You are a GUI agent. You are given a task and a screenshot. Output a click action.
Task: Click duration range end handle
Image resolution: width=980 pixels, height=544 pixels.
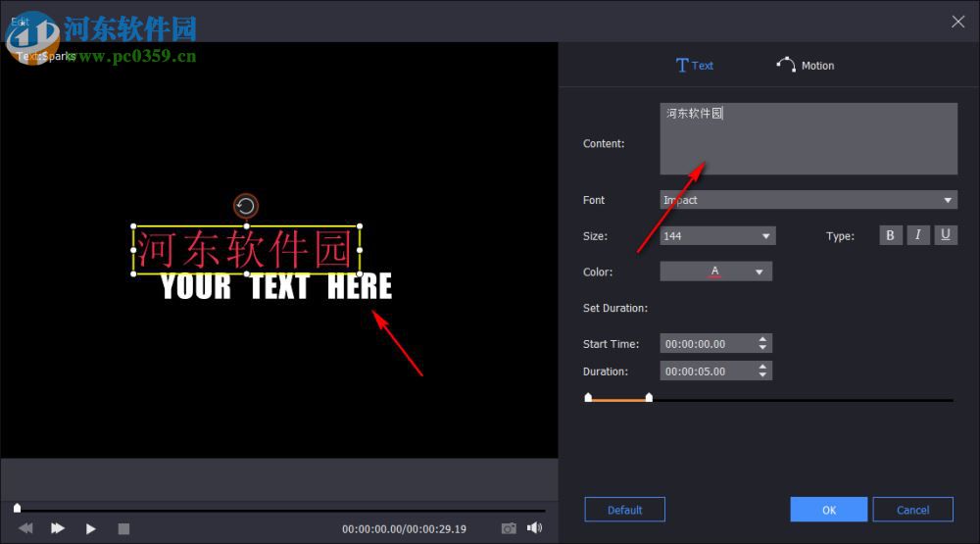(x=649, y=397)
